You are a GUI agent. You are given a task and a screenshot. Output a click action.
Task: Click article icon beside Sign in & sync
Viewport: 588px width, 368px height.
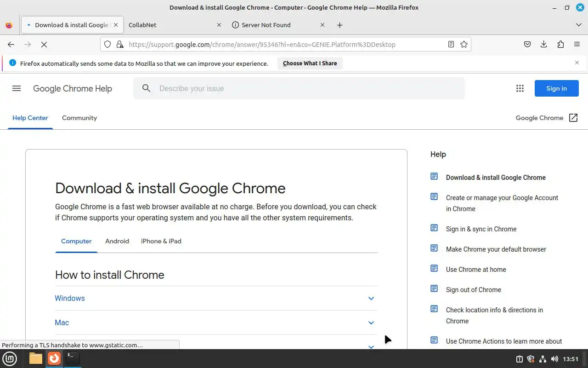tap(434, 228)
